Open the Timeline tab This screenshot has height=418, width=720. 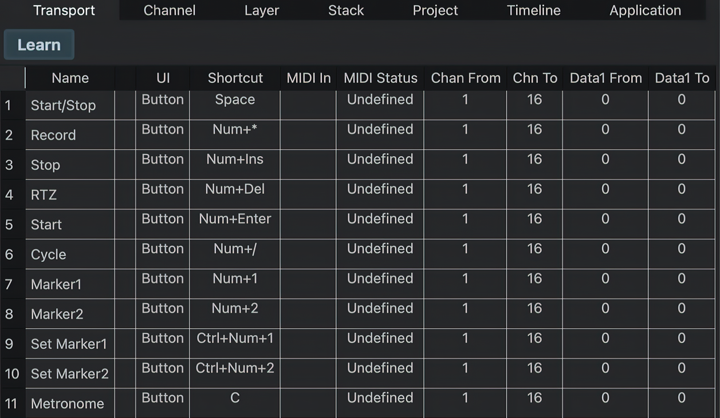point(533,11)
